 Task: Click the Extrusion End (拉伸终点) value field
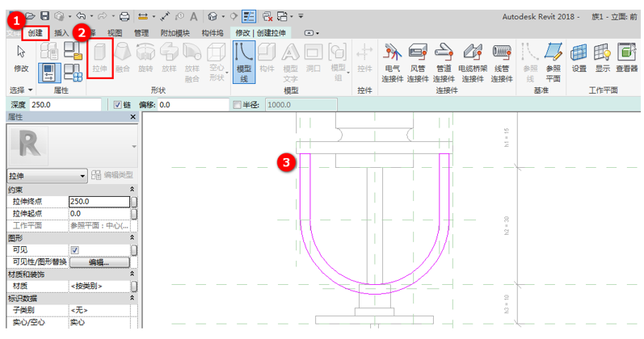[99, 202]
